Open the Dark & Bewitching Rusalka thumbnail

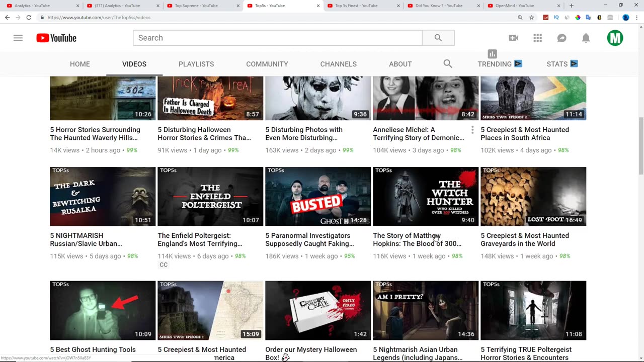(103, 197)
